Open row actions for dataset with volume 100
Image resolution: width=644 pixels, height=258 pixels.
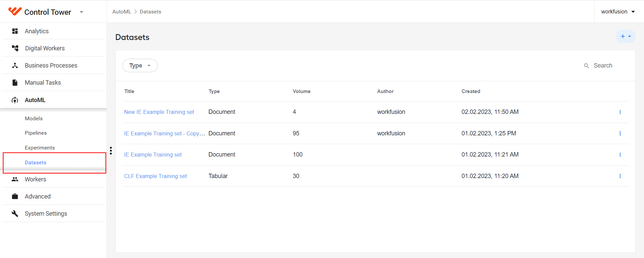[620, 155]
